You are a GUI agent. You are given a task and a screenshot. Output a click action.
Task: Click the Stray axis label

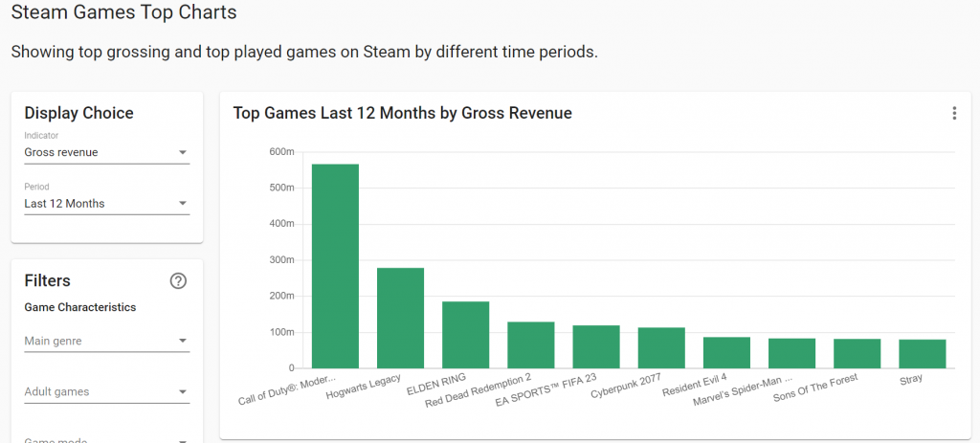point(911,379)
